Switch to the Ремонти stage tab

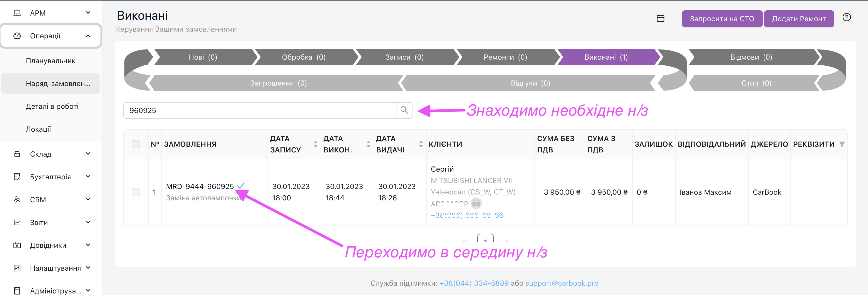pyautogui.click(x=505, y=57)
